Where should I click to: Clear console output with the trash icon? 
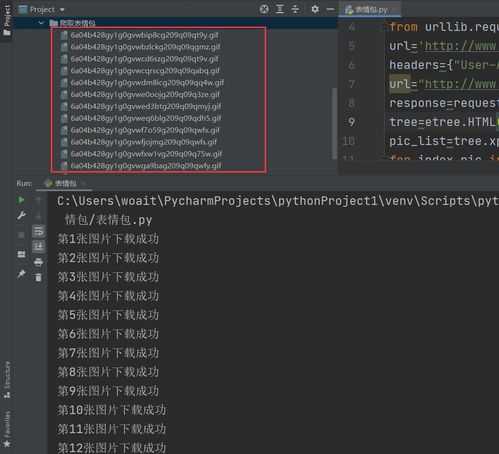tap(38, 277)
